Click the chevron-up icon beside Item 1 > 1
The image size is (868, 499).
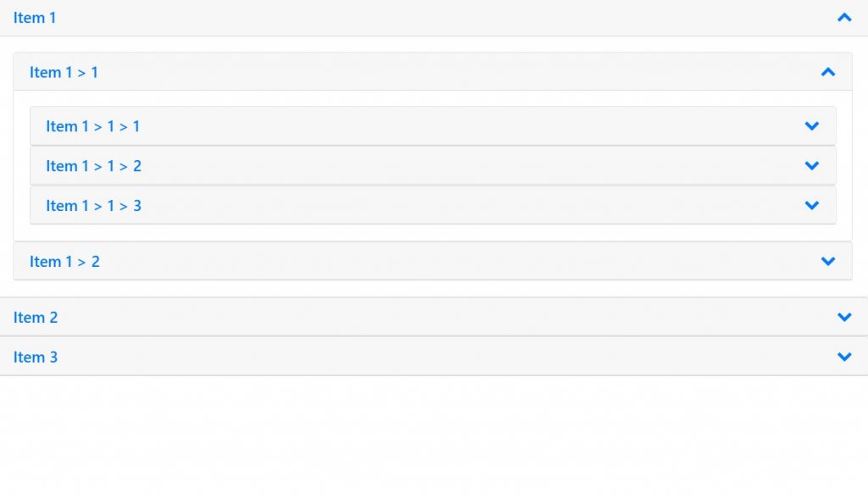coord(828,72)
